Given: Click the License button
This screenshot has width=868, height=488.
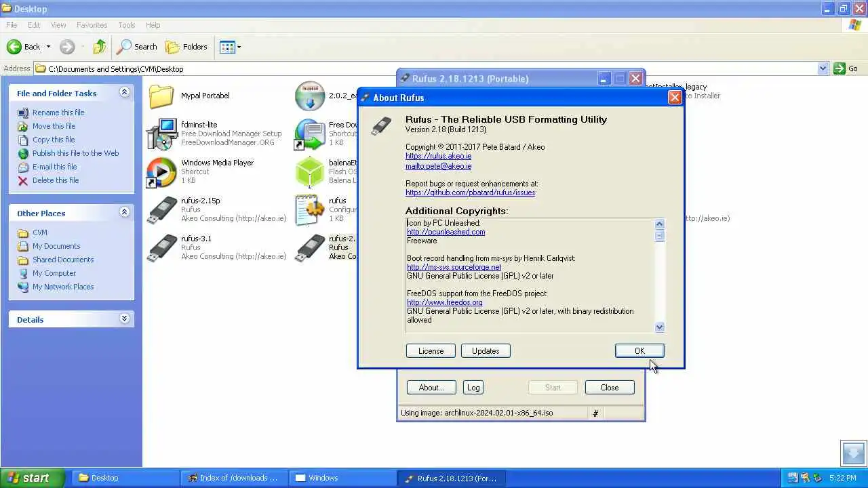Looking at the screenshot, I should click(431, 351).
